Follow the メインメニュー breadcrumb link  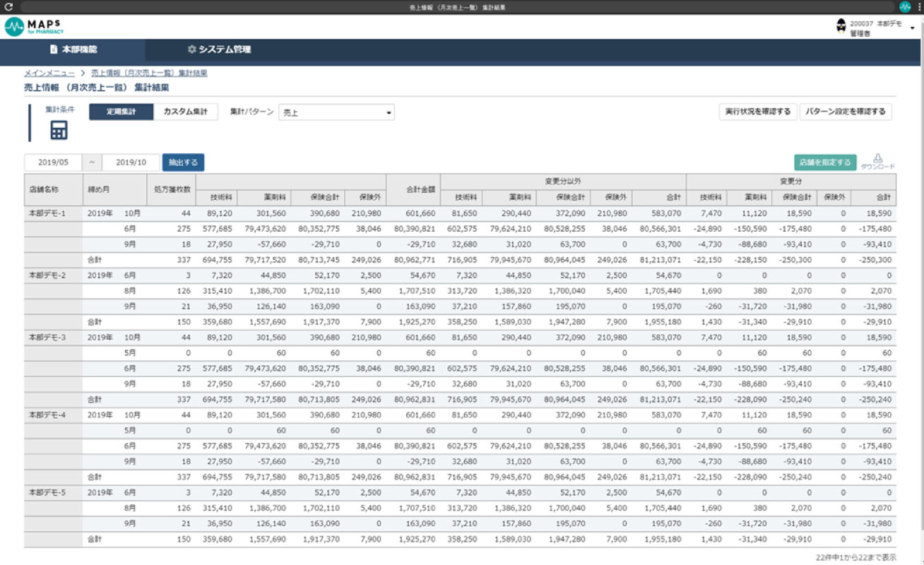(x=49, y=73)
